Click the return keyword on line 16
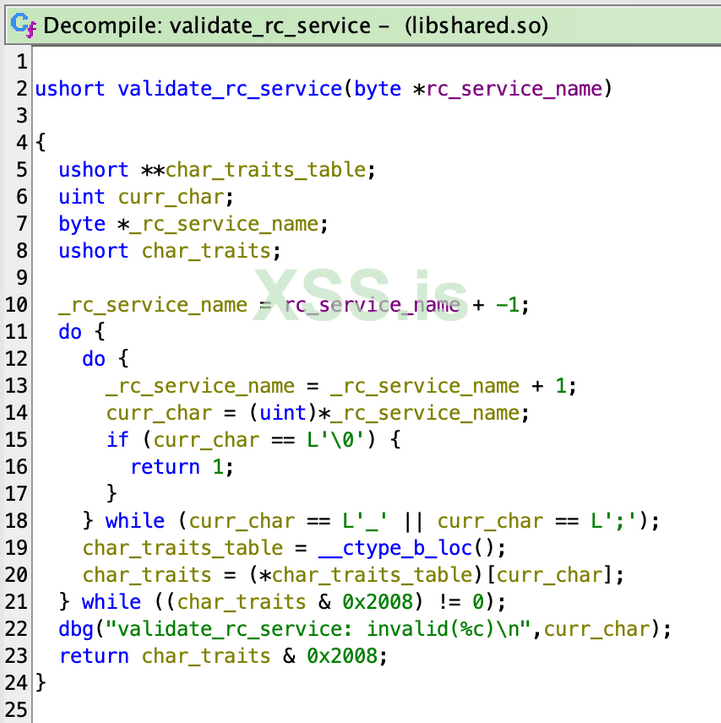 point(164,467)
